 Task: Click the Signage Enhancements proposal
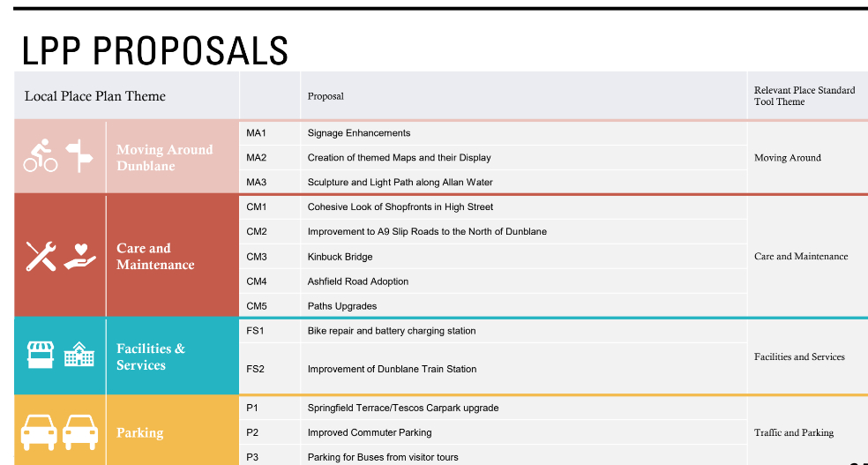coord(359,133)
